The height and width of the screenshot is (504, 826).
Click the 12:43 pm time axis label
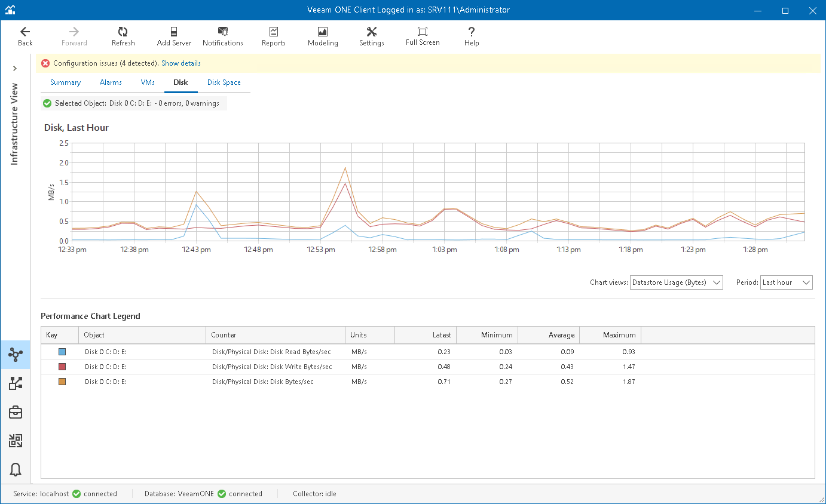197,250
